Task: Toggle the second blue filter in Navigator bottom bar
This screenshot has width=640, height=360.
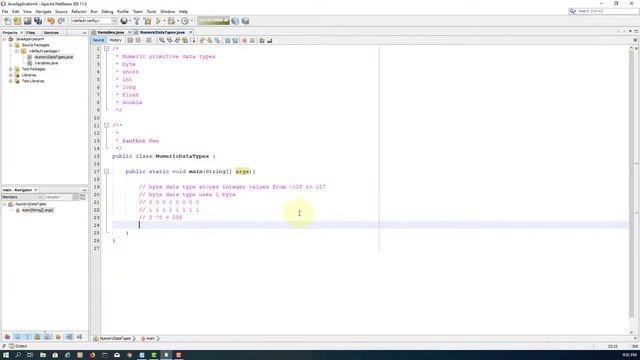Action: coord(27,337)
